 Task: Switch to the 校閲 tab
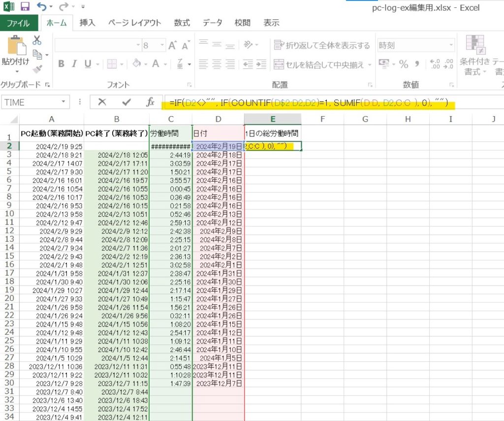242,23
